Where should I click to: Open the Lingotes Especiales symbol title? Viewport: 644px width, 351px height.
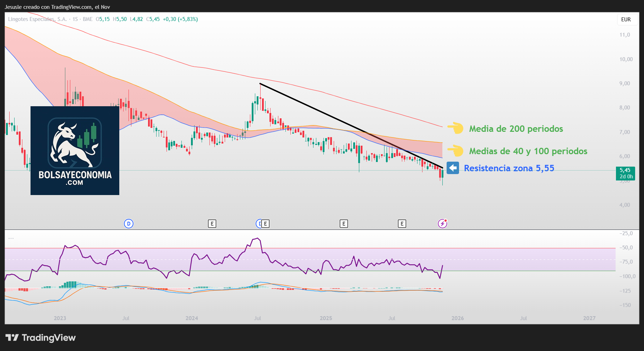(37, 19)
